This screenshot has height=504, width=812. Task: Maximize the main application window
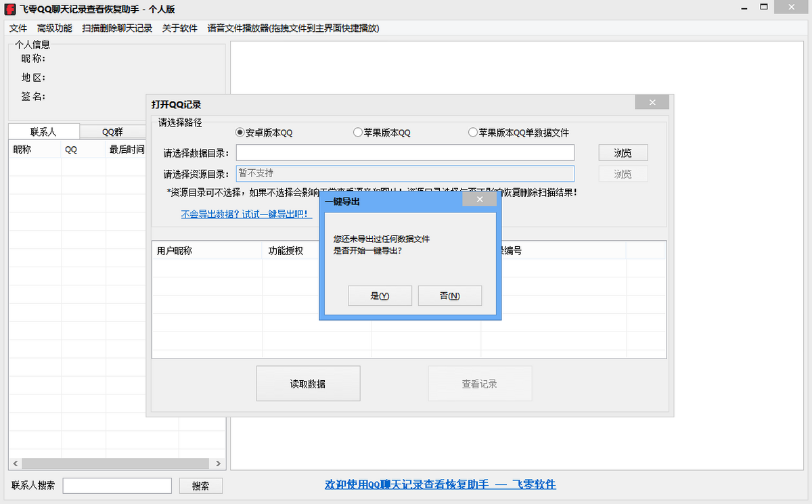click(764, 7)
